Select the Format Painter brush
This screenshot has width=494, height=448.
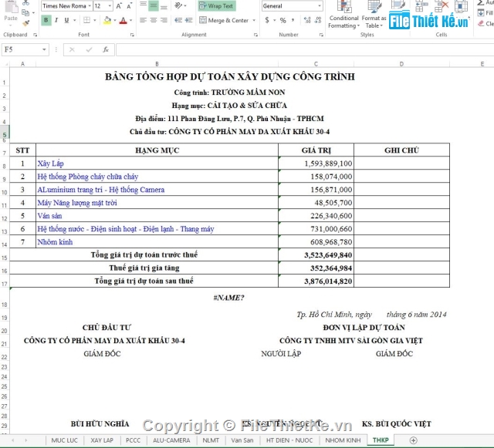25,23
